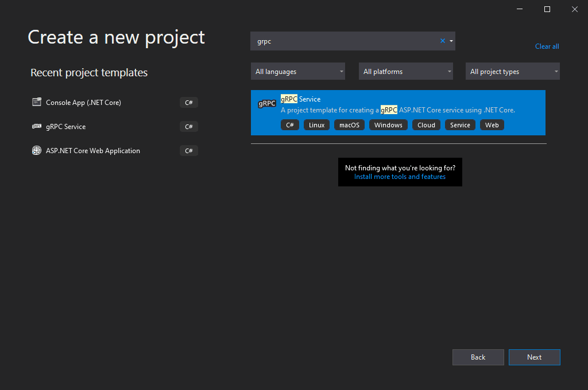Screen dimensions: 588x390
Task: Open the All languages dropdown
Action: click(297, 71)
